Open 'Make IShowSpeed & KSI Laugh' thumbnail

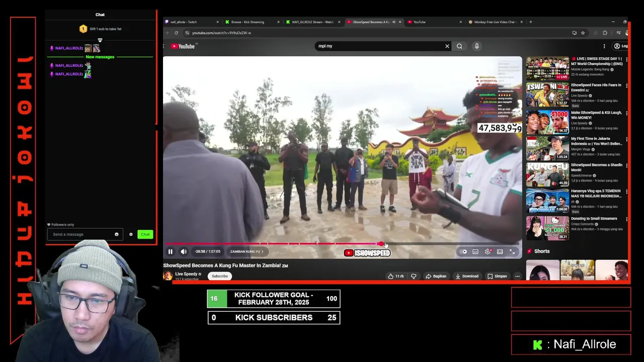[x=547, y=121]
